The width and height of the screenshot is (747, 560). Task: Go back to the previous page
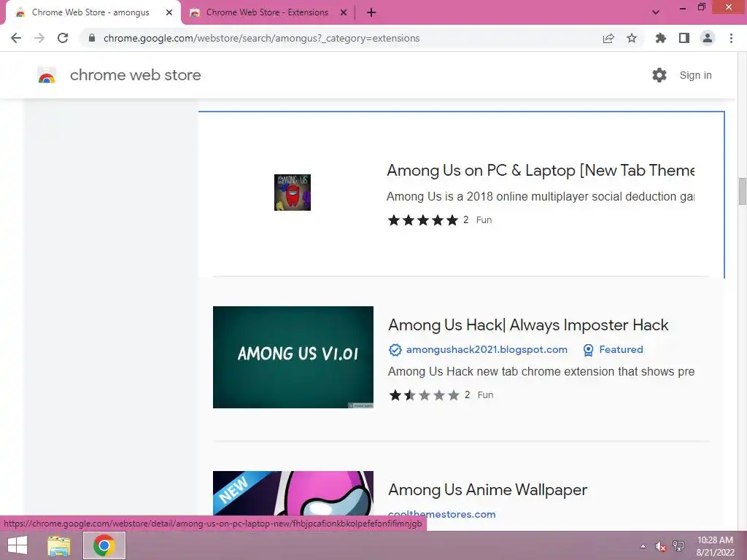[16, 38]
